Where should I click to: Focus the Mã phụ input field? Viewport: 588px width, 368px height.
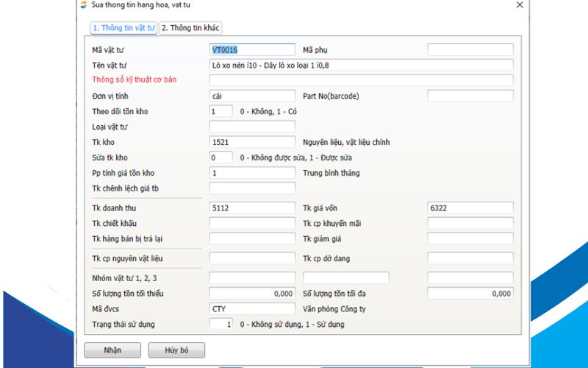pos(470,50)
